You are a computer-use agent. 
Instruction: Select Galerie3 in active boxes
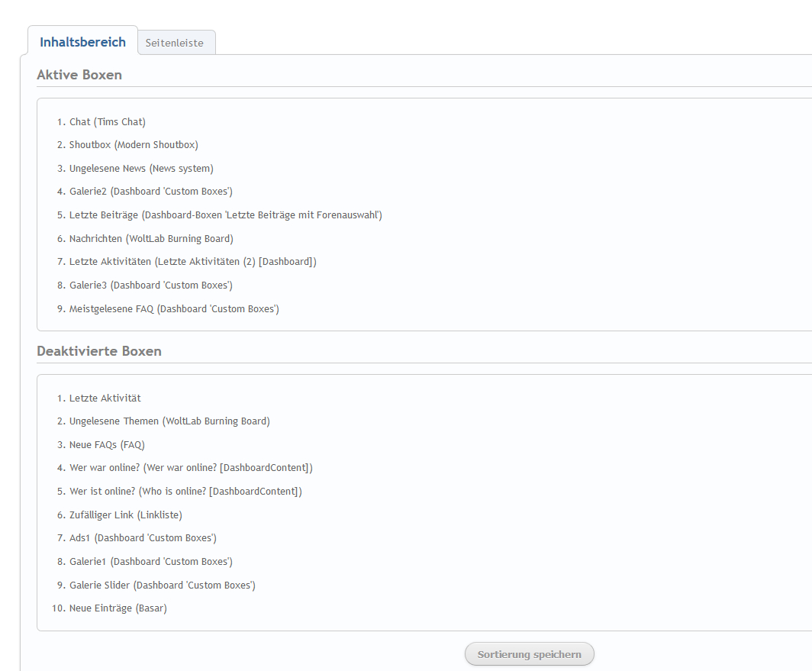point(150,285)
